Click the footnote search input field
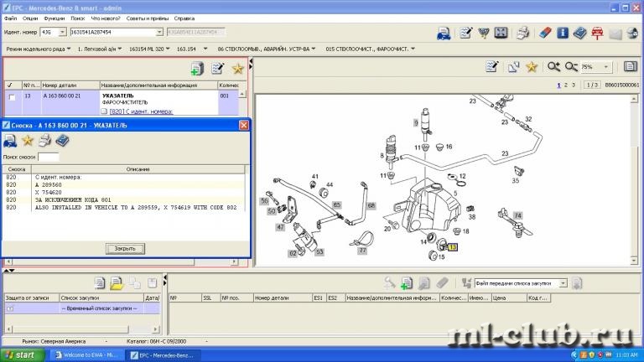The image size is (644, 362). tap(48, 157)
